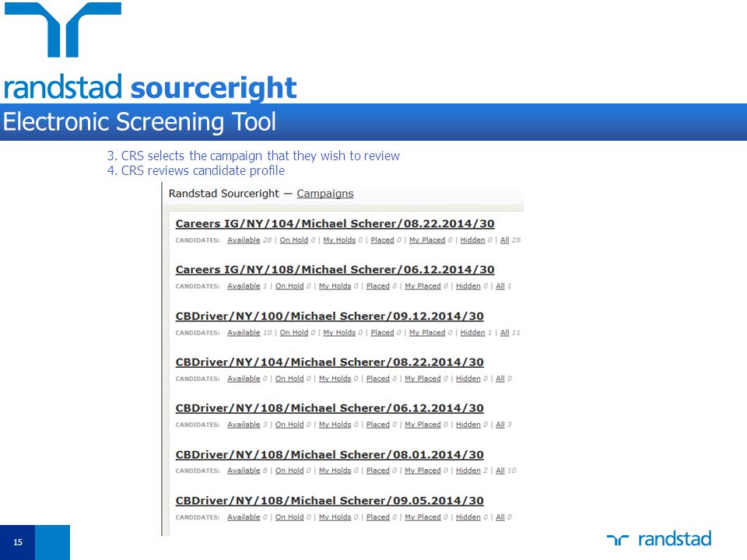View On Hold for CBDriver/NY/108 08.01.2014
The image size is (747, 560).
[x=289, y=471]
